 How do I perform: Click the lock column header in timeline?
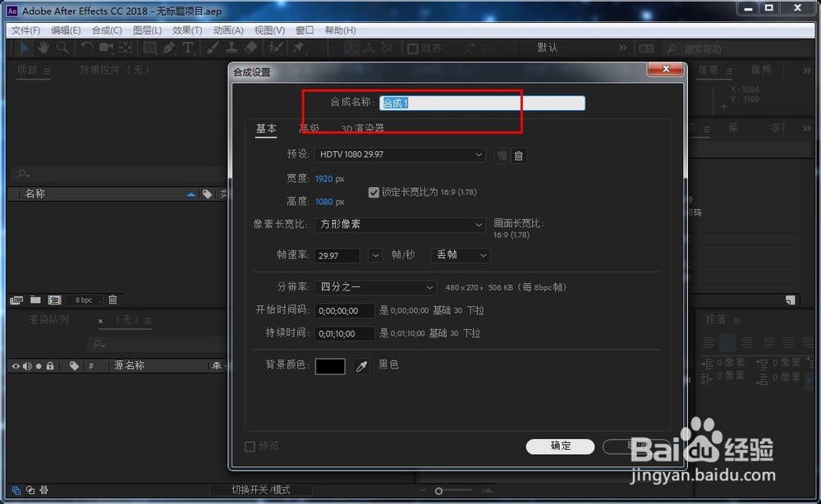[x=50, y=366]
